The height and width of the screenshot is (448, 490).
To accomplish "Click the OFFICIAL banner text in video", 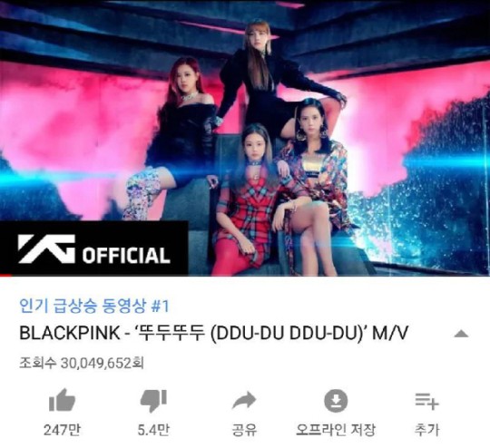I will (126, 255).
